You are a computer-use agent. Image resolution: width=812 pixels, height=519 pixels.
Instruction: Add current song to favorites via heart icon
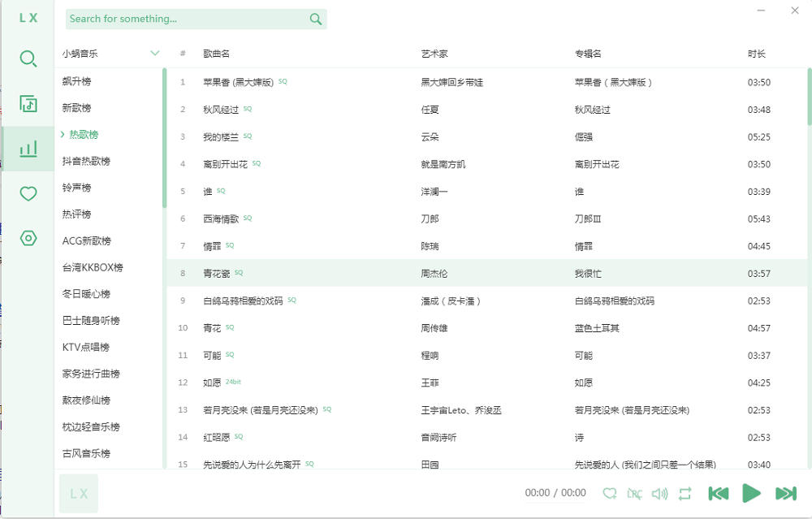[x=611, y=493]
